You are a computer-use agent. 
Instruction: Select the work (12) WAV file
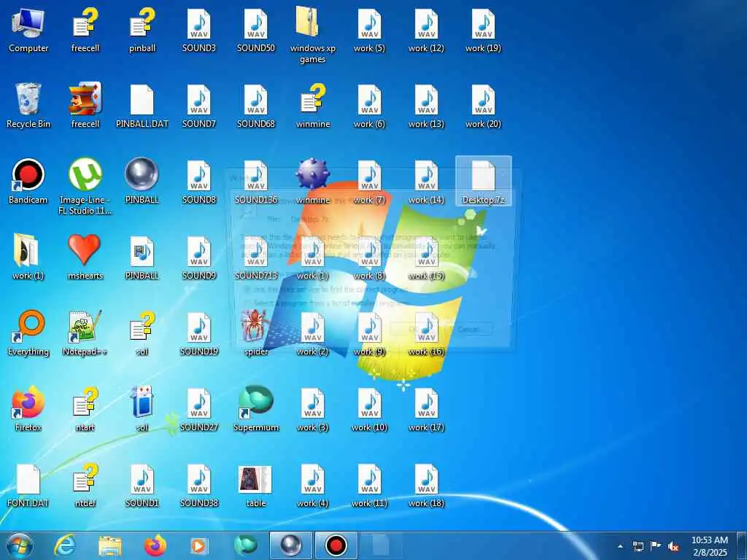pos(426,31)
